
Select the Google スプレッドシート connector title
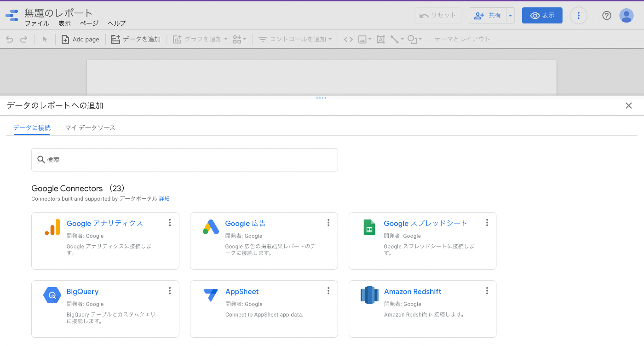click(425, 224)
